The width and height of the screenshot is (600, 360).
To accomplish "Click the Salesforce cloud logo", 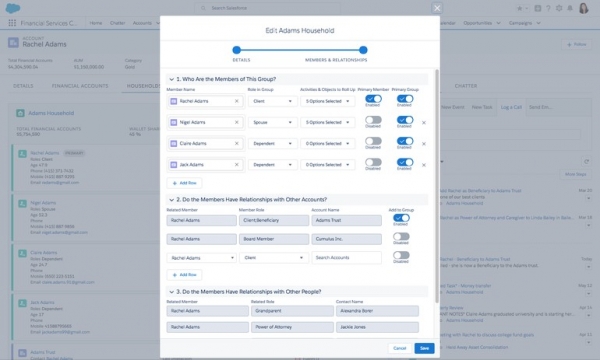I will [x=13, y=8].
